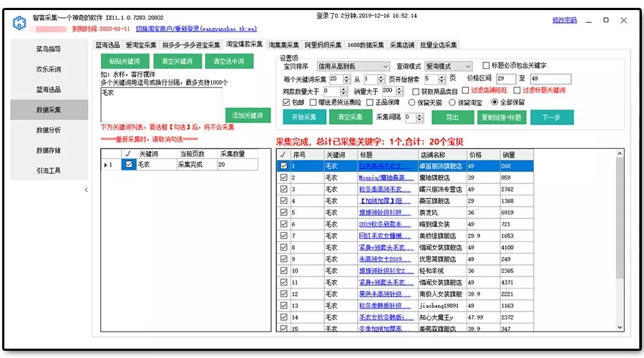644x358 pixels.
Task: Uncheck result row 2 checkbox
Action: 283,178
